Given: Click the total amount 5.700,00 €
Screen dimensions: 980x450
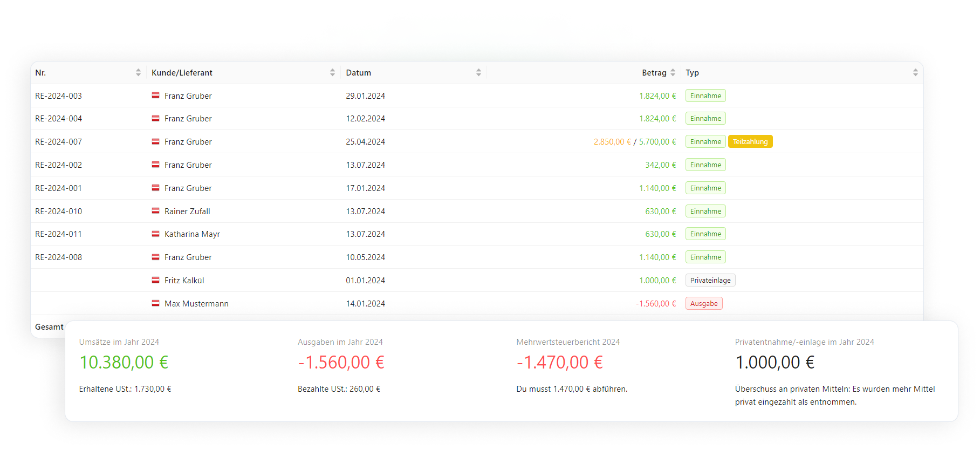Looking at the screenshot, I should [x=657, y=142].
